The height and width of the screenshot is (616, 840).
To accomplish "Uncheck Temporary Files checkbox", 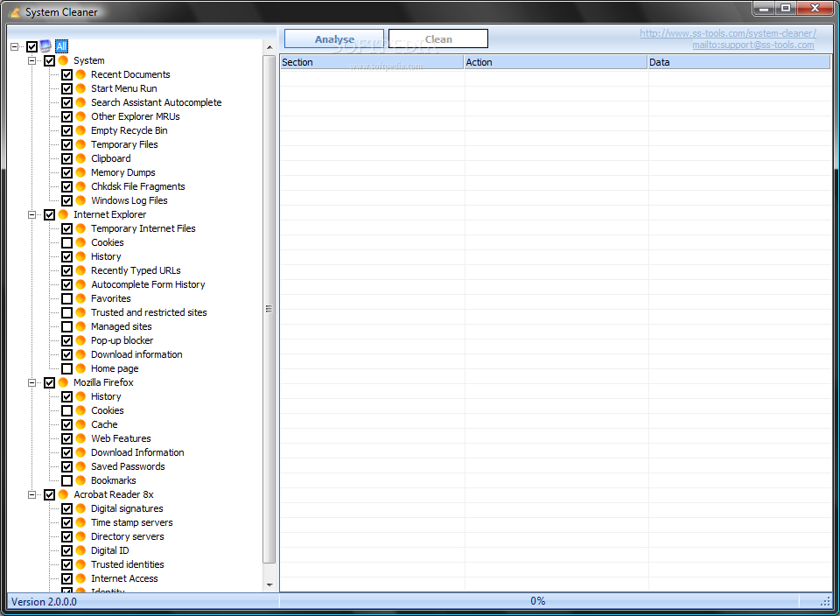I will point(67,144).
